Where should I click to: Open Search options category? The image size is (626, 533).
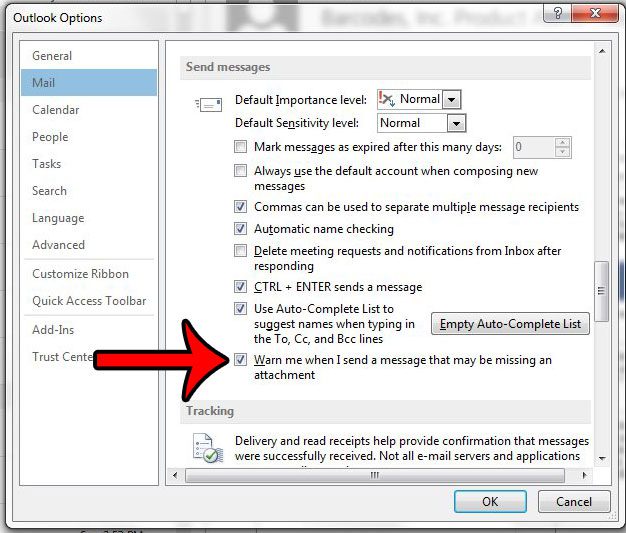click(x=89, y=191)
